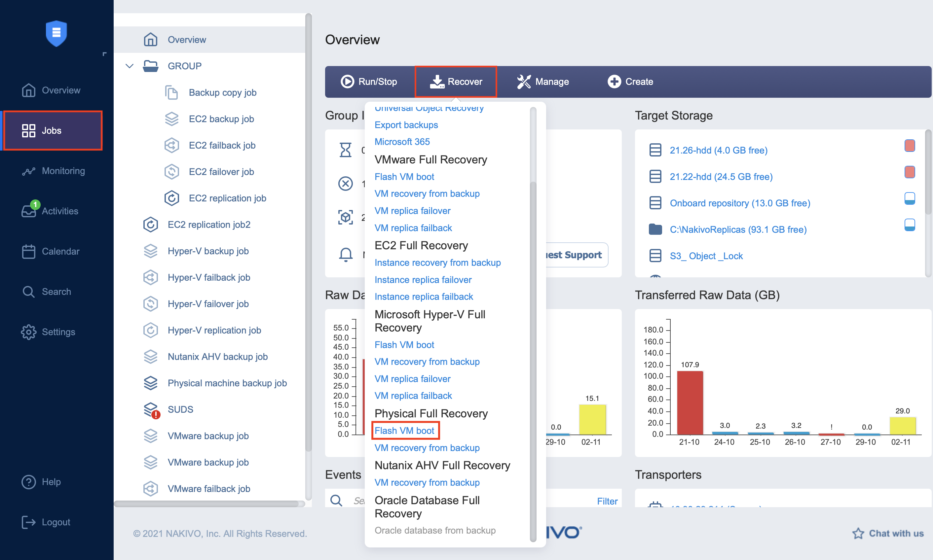
Task: Choose VM replica failback under Hyper-V
Action: point(413,396)
